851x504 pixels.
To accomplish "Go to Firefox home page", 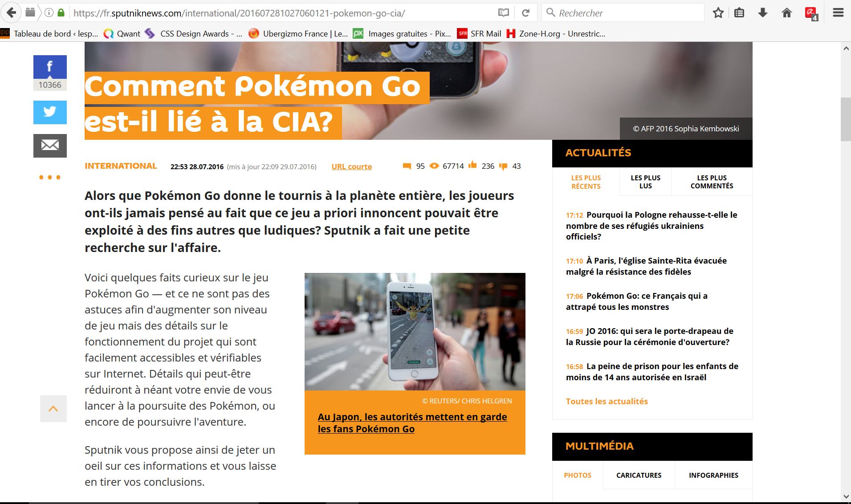I will click(x=787, y=13).
